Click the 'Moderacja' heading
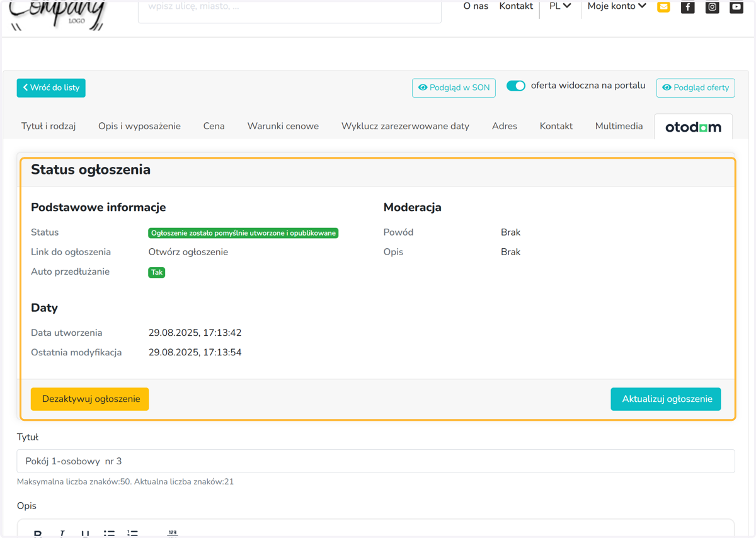This screenshot has width=756, height=538. click(413, 207)
